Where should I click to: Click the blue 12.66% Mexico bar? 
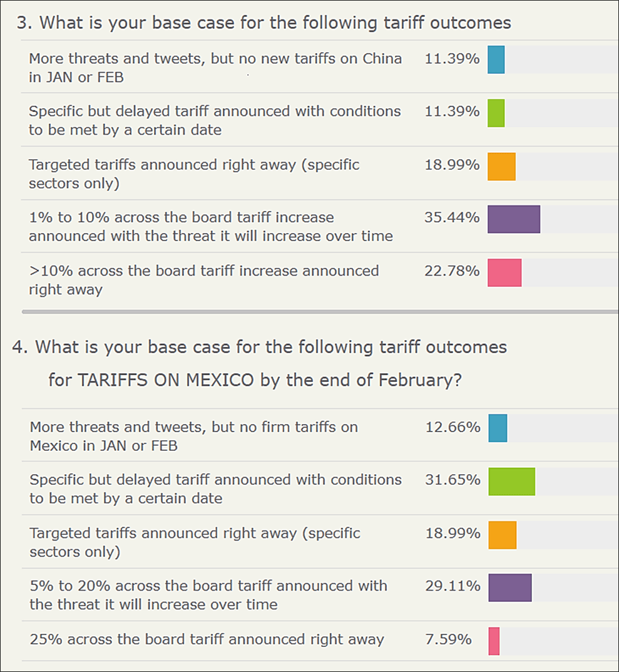[x=498, y=428]
